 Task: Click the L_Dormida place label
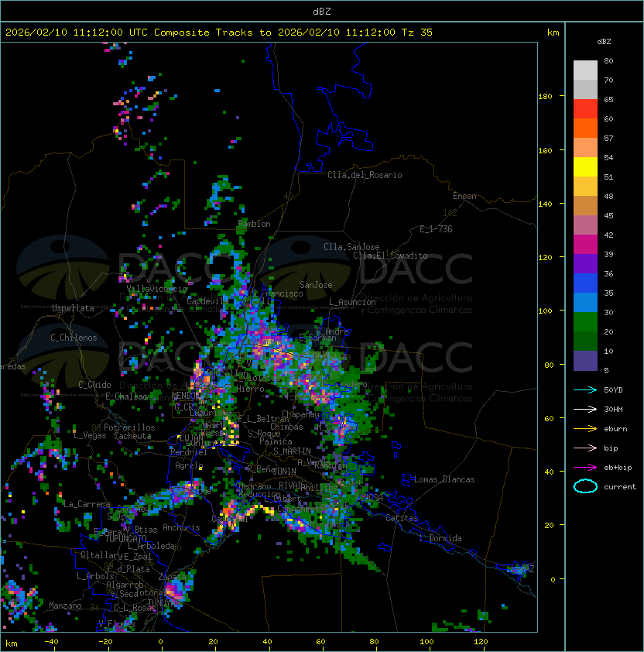[440, 538]
